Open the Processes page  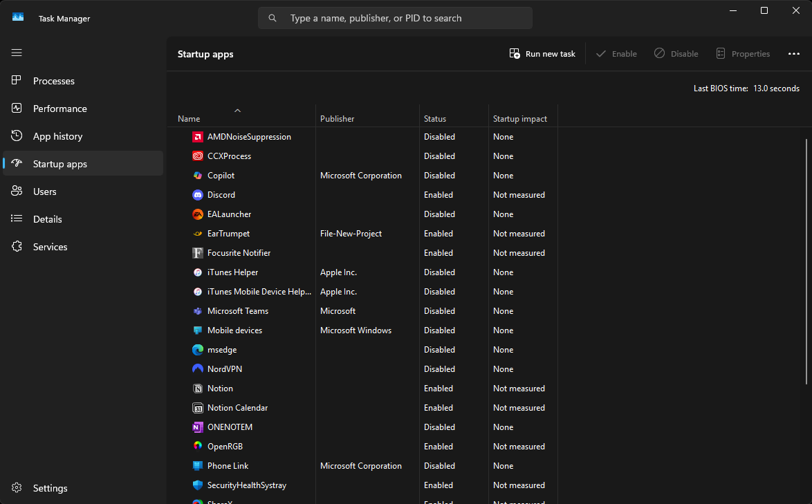click(83, 81)
